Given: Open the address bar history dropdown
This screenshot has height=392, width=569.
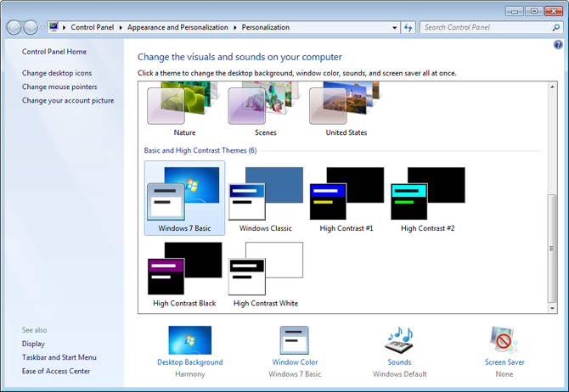Looking at the screenshot, I should click(394, 27).
